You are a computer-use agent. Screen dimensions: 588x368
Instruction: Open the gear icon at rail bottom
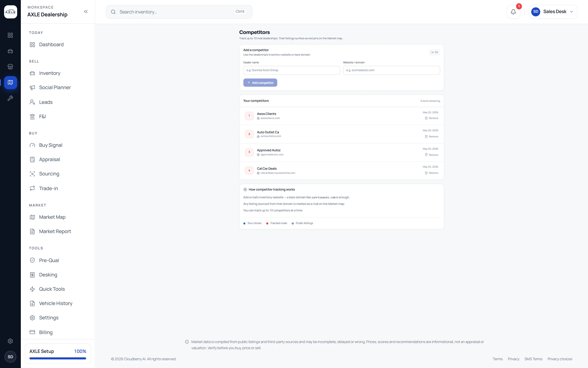[x=10, y=341]
